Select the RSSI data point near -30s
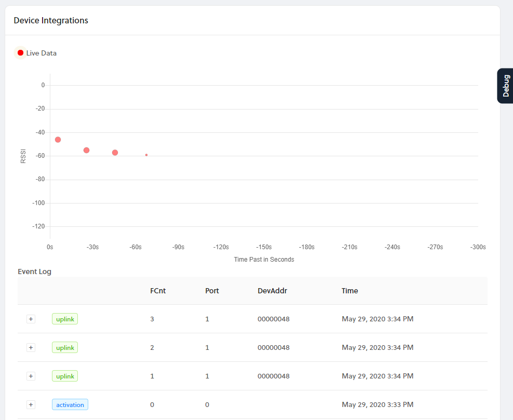 tap(86, 150)
